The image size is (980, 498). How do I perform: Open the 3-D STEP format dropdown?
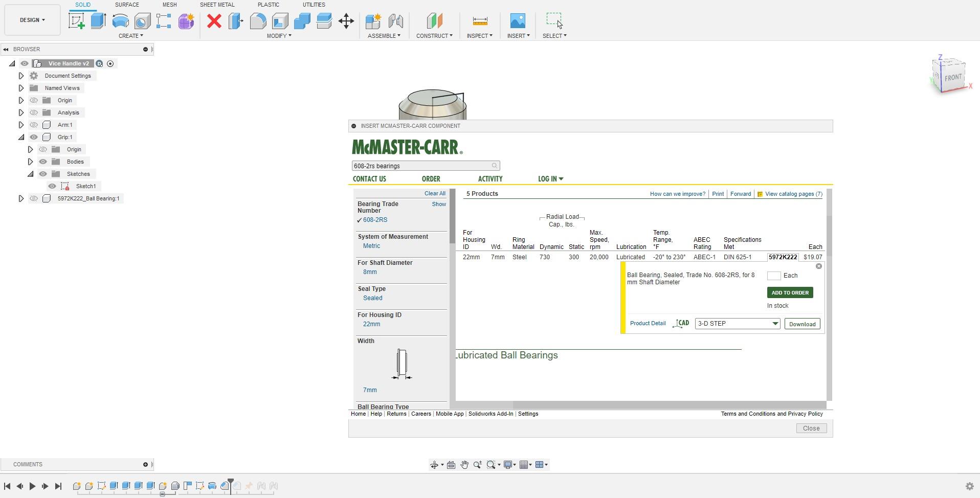click(737, 324)
